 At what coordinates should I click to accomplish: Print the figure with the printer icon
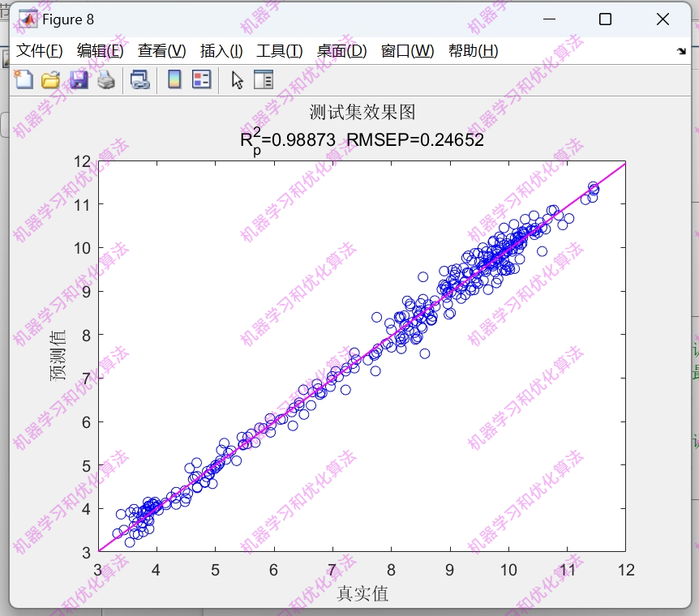(x=106, y=80)
